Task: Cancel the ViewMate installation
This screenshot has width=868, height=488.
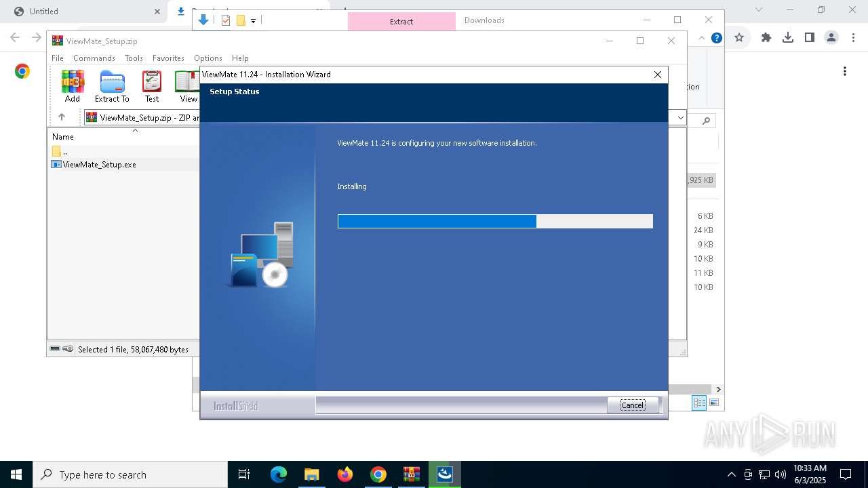Action: tap(632, 405)
